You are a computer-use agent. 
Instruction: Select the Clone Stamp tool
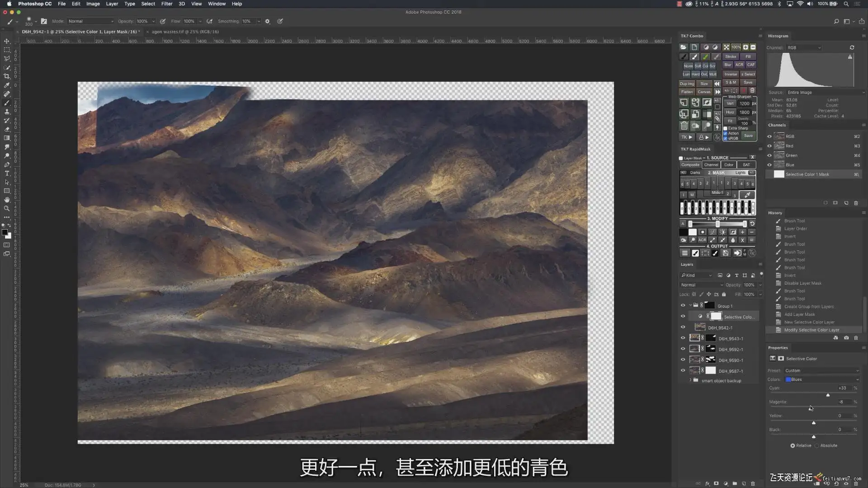pyautogui.click(x=7, y=112)
